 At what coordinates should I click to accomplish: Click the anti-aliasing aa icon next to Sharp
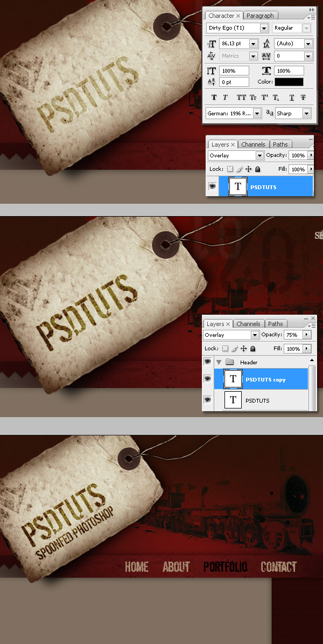[270, 113]
